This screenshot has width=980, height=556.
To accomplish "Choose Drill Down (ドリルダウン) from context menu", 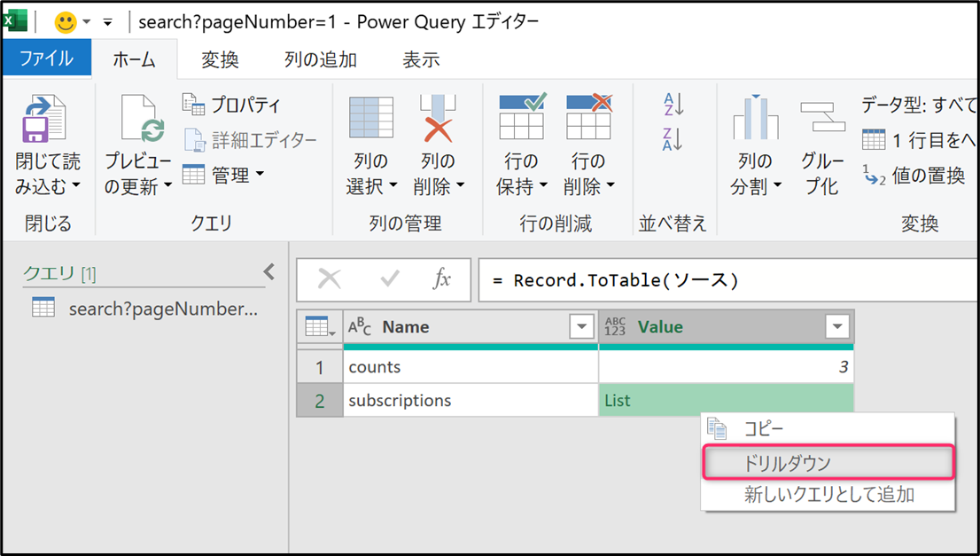I will tap(828, 463).
